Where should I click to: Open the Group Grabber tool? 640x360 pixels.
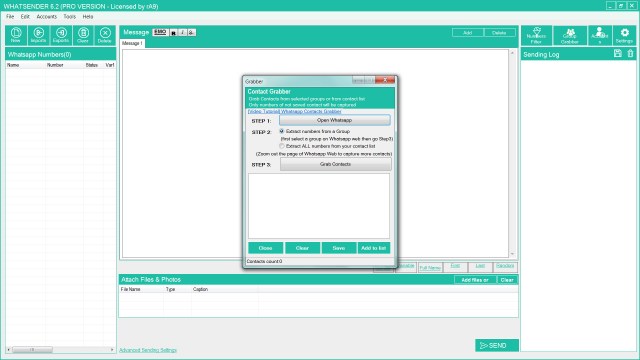point(570,36)
